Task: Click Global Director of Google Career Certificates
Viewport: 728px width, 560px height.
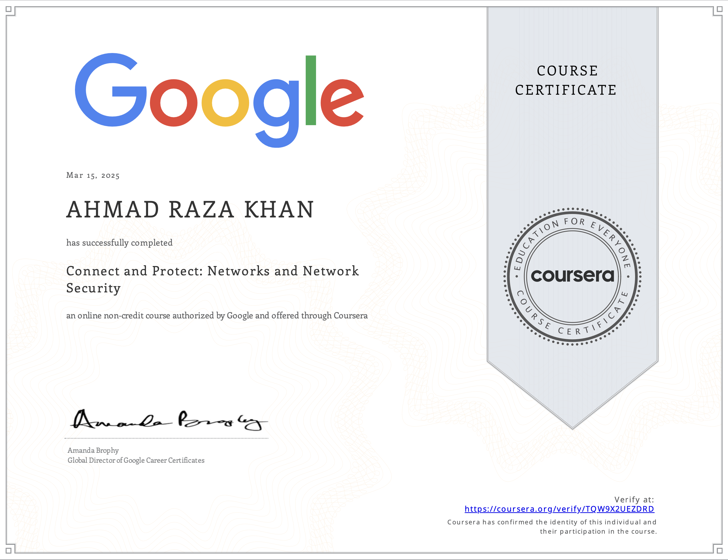Action: point(136,460)
